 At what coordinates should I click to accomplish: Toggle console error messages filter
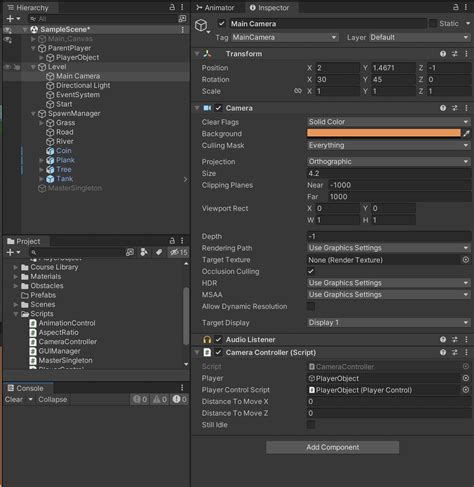[179, 399]
